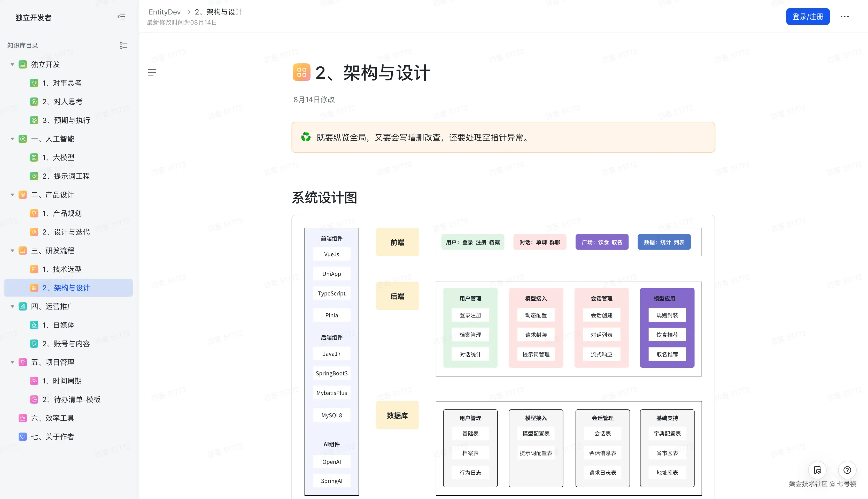Click the tag icon beside 2、提示词工程
This screenshot has height=499, width=868.
pos(34,176)
